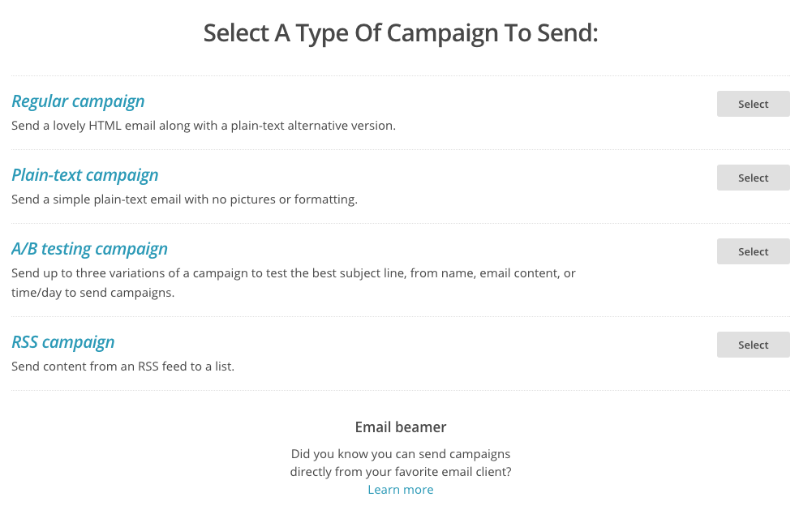812x523 pixels.
Task: Open the Regular campaign heading link
Action: coord(78,101)
